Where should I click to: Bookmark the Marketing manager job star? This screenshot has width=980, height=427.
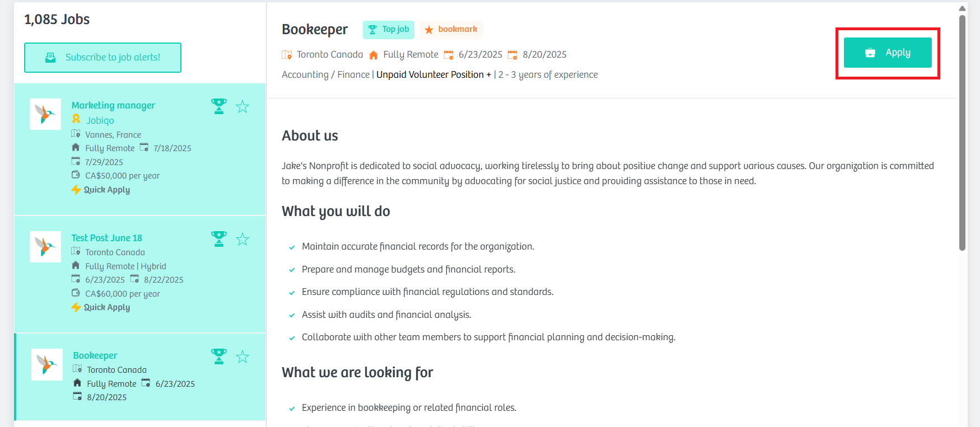click(242, 106)
